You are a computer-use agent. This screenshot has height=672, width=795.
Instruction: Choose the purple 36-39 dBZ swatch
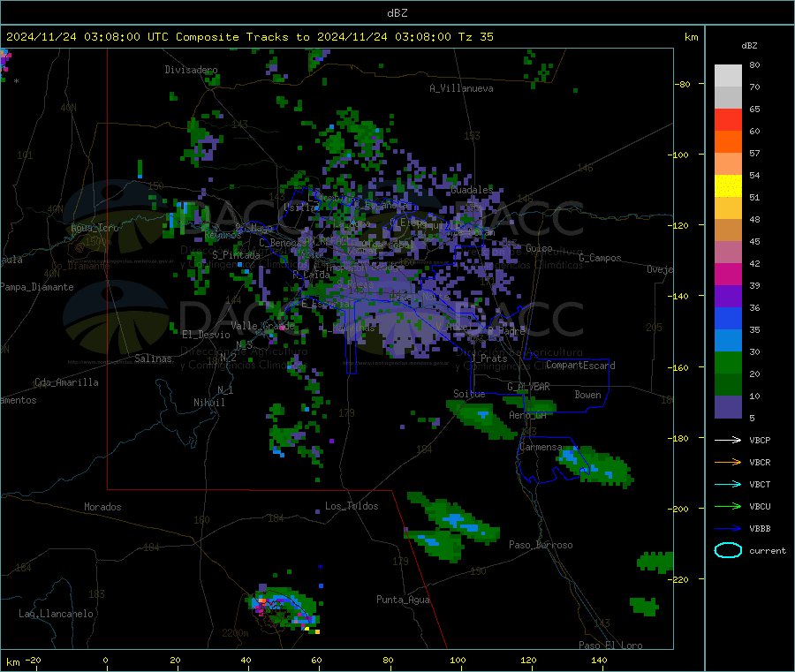[x=728, y=297]
